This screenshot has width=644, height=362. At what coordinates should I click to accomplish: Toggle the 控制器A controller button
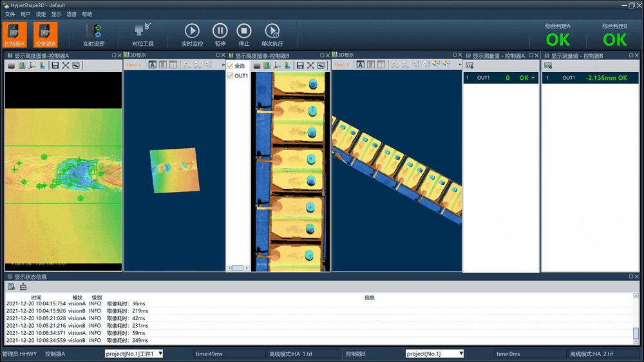pos(15,35)
